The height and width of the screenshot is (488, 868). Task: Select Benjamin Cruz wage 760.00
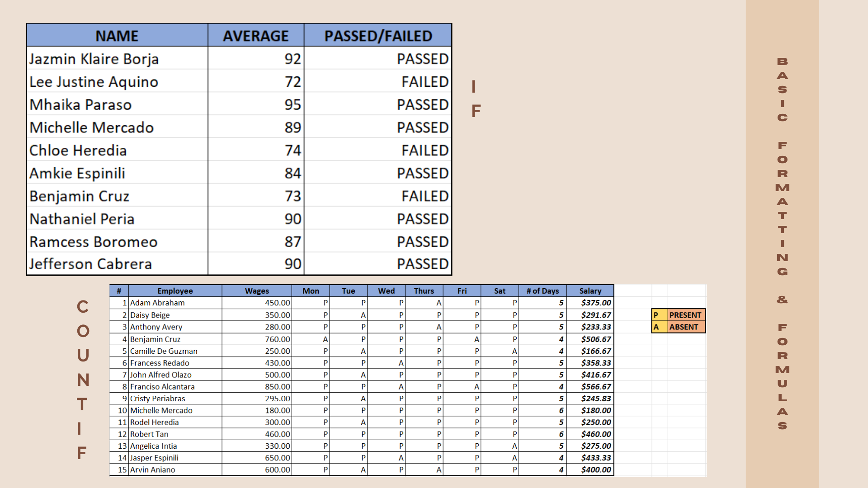pos(277,339)
